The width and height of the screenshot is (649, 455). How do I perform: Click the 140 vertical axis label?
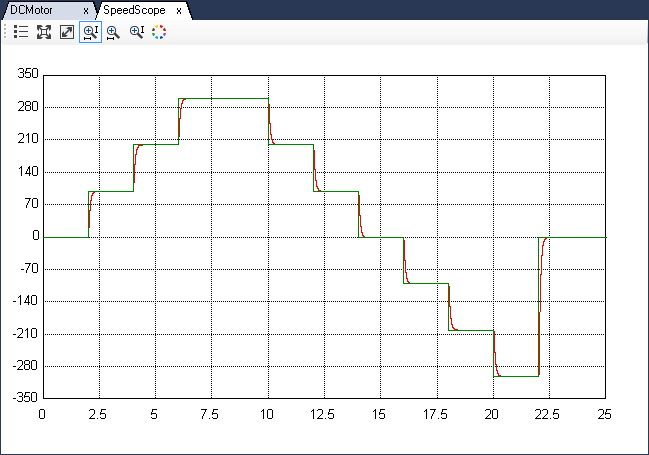(x=28, y=171)
